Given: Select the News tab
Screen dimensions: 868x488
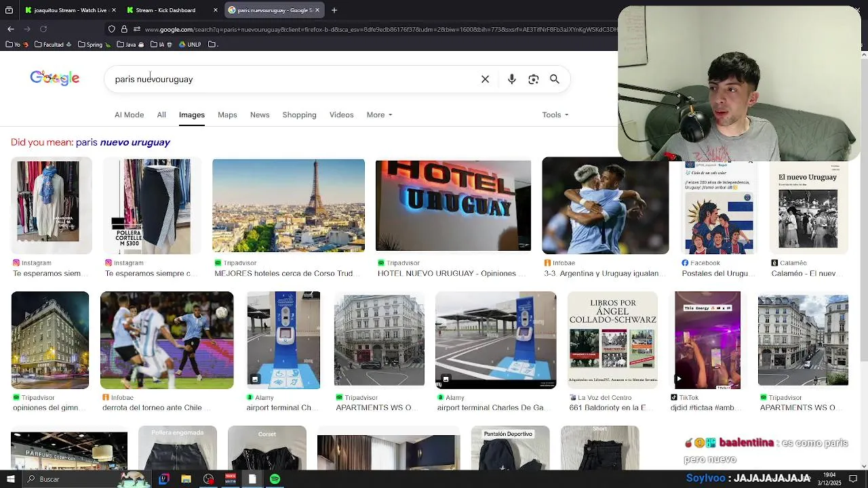Looking at the screenshot, I should tap(260, 115).
